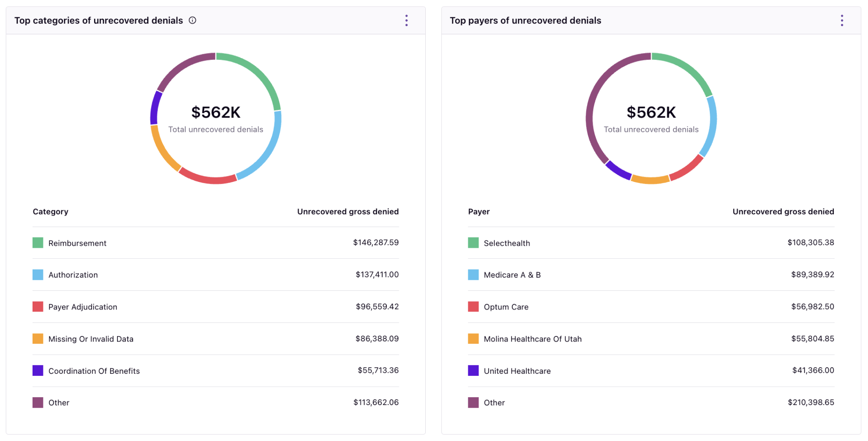Click the Top payers of unrecovered denials title
The image size is (868, 441).
coord(525,20)
